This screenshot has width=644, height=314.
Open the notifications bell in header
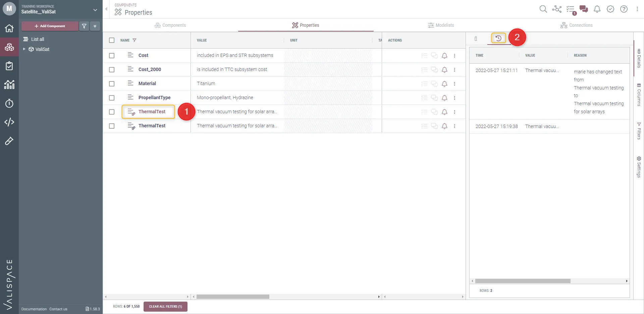[597, 9]
